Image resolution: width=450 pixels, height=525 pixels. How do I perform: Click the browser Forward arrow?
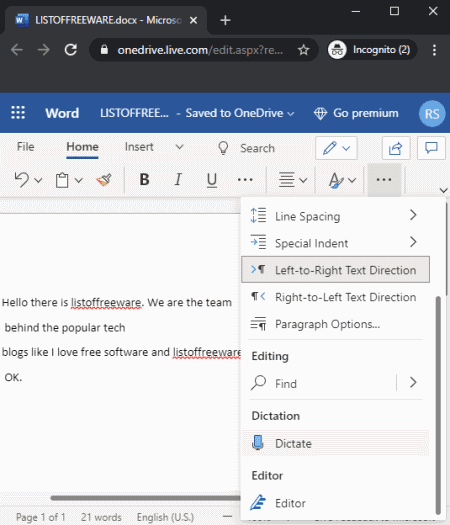[x=44, y=50]
